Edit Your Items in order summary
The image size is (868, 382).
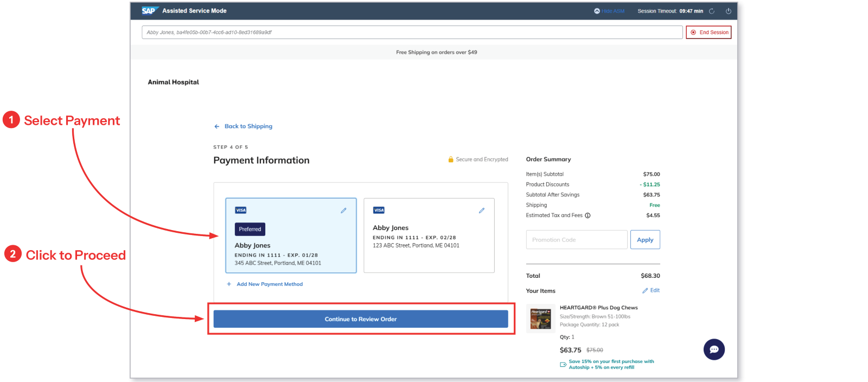[651, 290]
